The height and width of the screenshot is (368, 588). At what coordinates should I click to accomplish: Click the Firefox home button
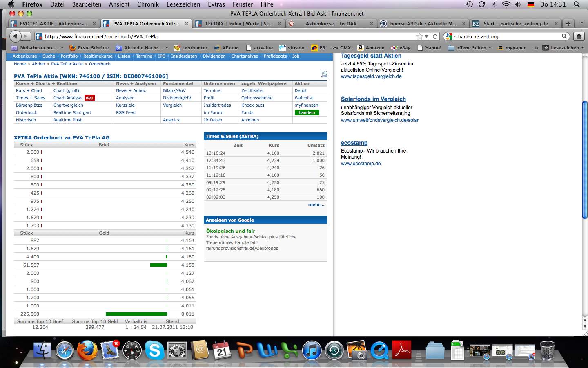(x=579, y=36)
